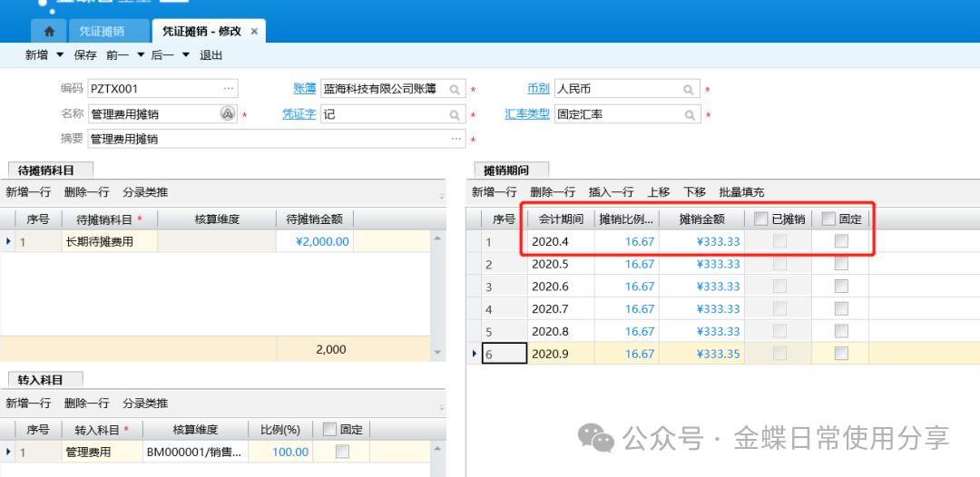Click the multilingual icon in 名称 field

tap(228, 114)
